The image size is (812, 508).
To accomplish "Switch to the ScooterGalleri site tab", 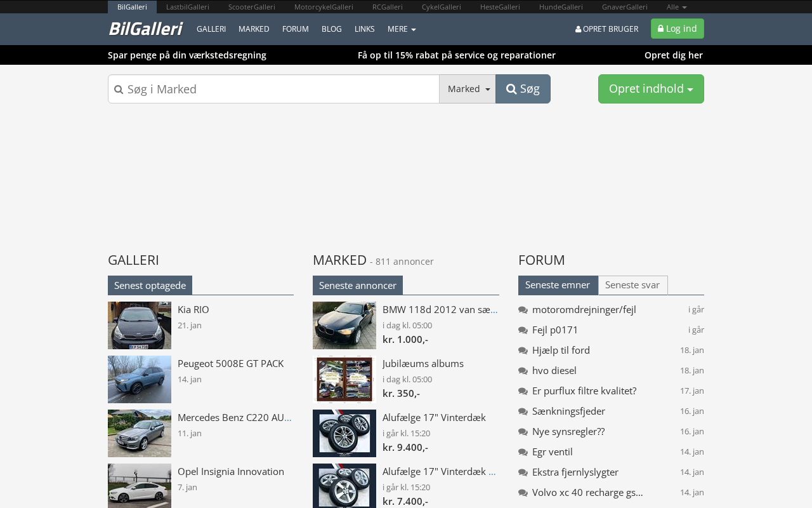I will [x=252, y=7].
